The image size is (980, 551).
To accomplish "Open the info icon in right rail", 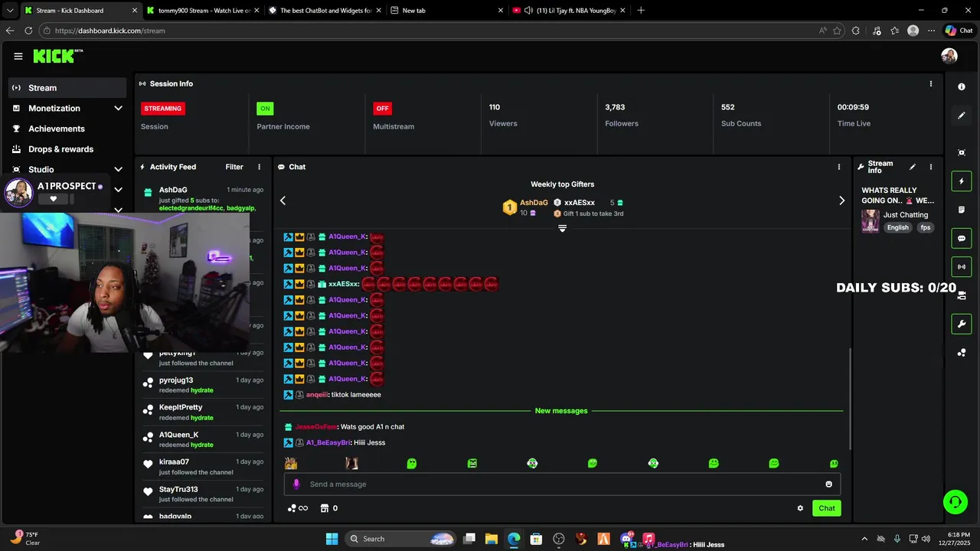I will point(962,86).
